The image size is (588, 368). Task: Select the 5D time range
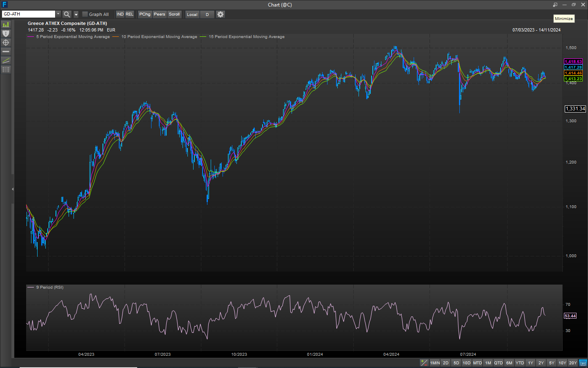pyautogui.click(x=456, y=363)
